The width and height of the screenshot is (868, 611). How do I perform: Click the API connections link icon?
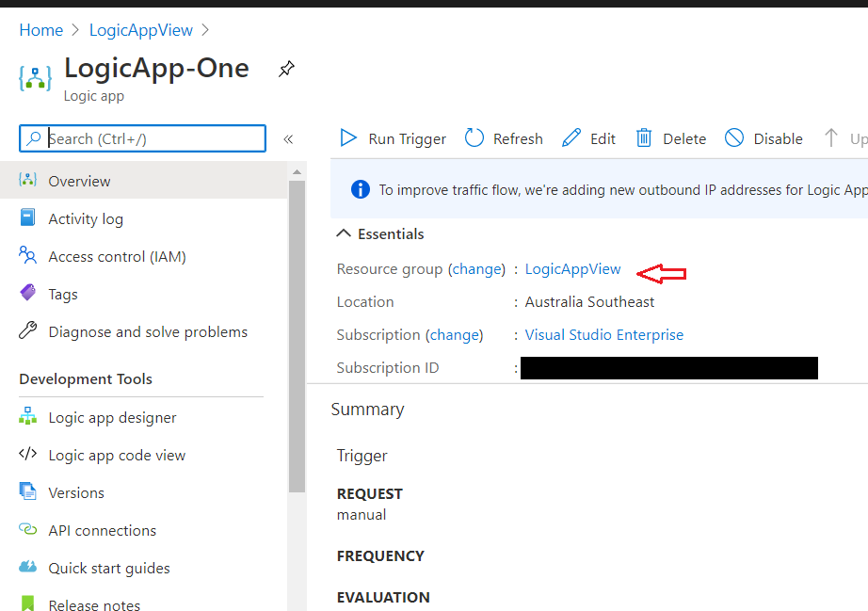pyautogui.click(x=27, y=529)
